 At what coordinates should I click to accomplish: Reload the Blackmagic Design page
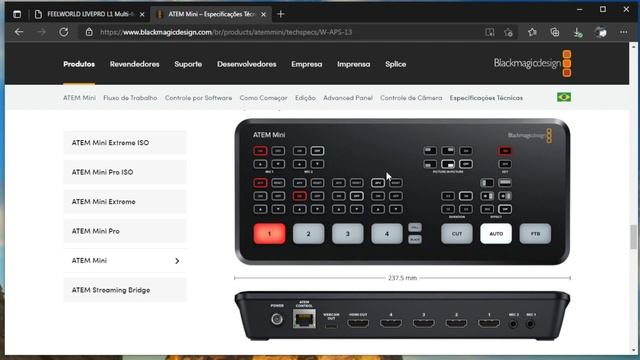pyautogui.click(x=64, y=32)
